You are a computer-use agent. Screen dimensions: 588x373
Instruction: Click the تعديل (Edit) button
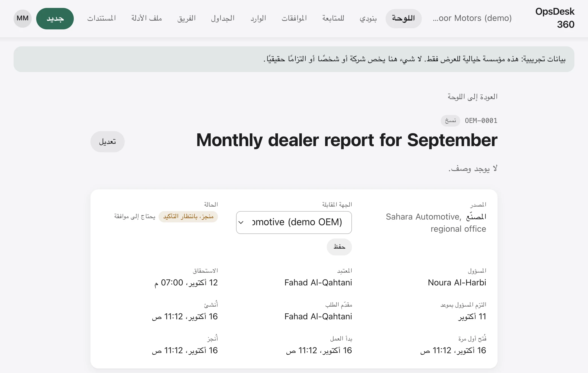tap(107, 142)
